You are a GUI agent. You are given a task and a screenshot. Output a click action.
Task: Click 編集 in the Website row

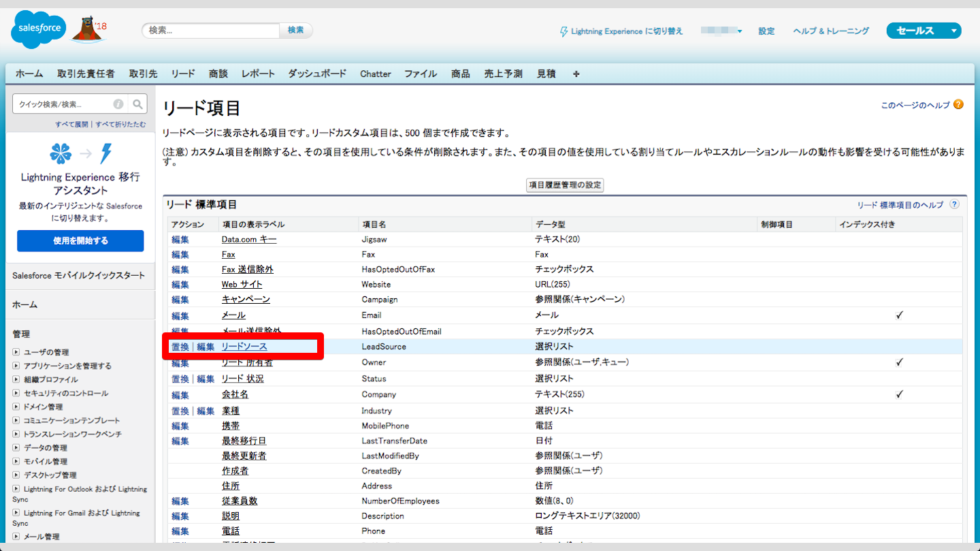point(180,284)
